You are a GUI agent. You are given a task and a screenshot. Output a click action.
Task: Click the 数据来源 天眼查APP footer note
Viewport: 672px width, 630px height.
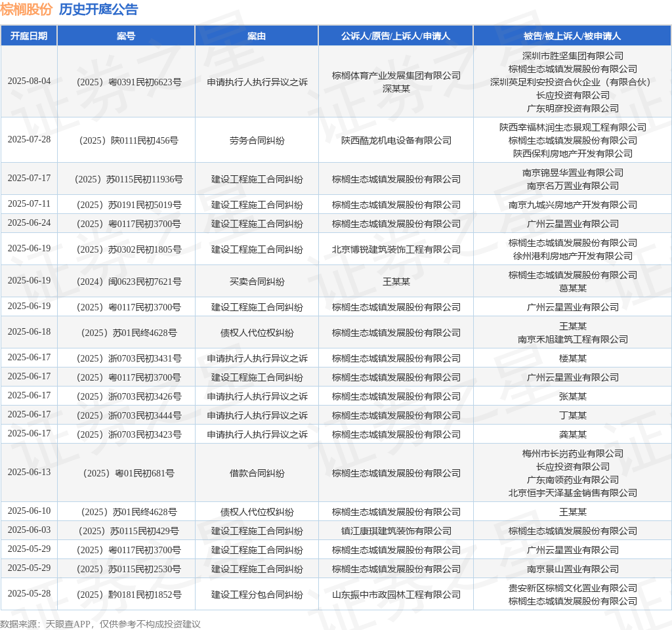click(100, 624)
